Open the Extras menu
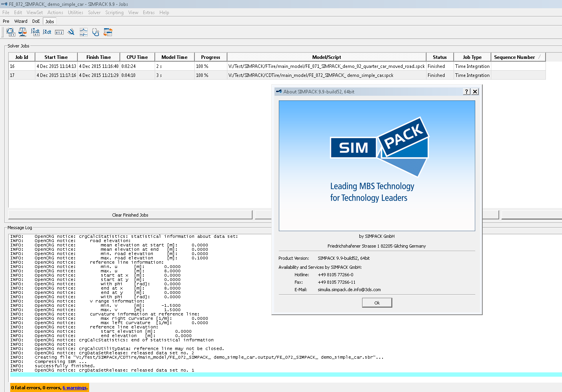The height and width of the screenshot is (392, 562). [x=149, y=13]
